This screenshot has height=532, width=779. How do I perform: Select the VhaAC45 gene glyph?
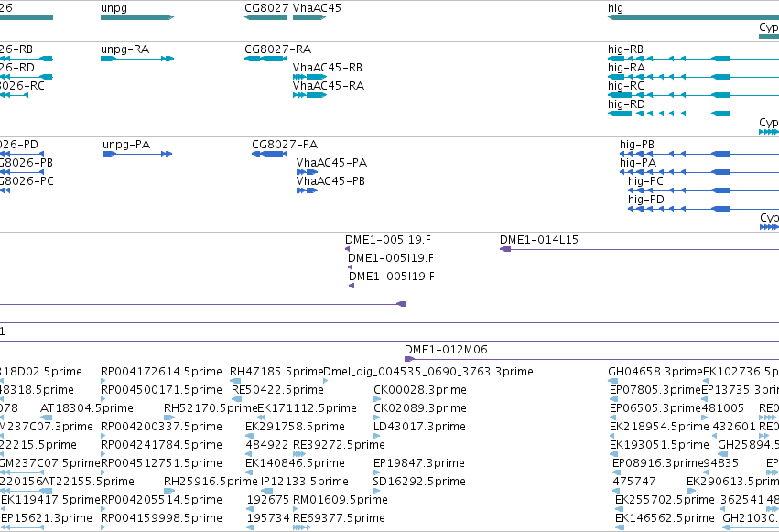coord(309,17)
